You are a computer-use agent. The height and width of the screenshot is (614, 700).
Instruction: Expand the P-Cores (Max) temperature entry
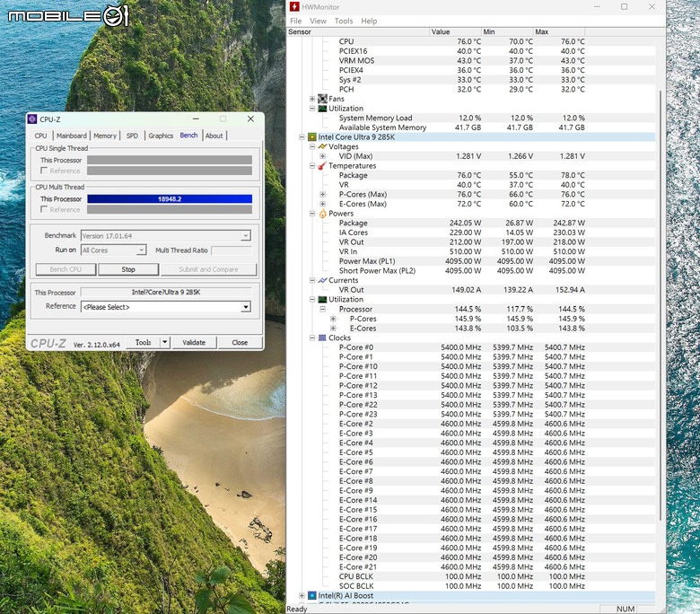pos(322,194)
